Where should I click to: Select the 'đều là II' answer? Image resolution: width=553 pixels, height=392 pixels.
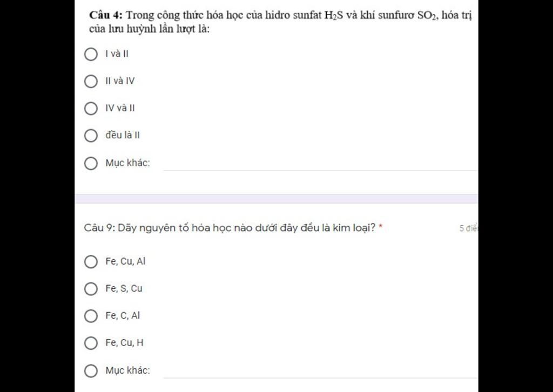tap(91, 136)
